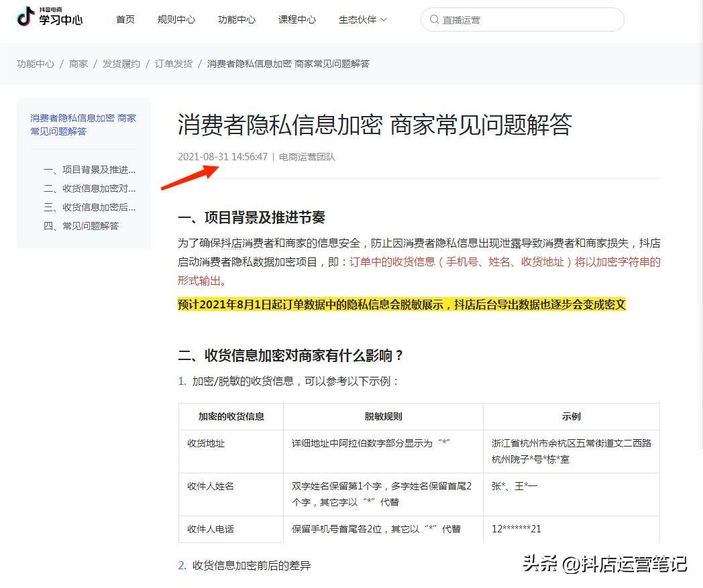Viewport: 703px width, 588px height.
Task: Click heading 一、项目背景及推进节奏
Action: coord(252,217)
